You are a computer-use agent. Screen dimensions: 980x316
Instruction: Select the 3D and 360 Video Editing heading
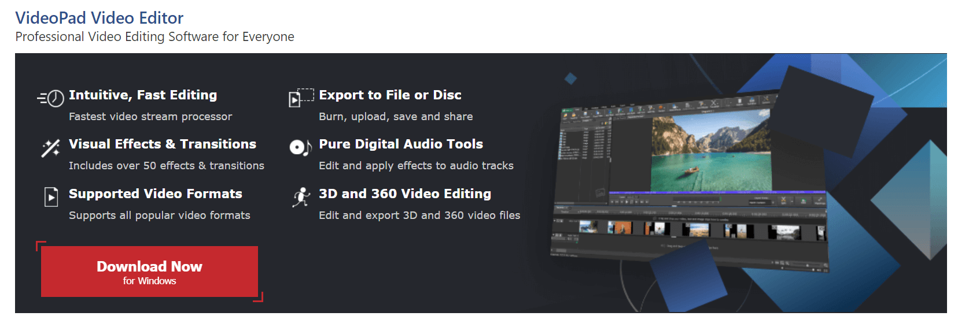(405, 194)
